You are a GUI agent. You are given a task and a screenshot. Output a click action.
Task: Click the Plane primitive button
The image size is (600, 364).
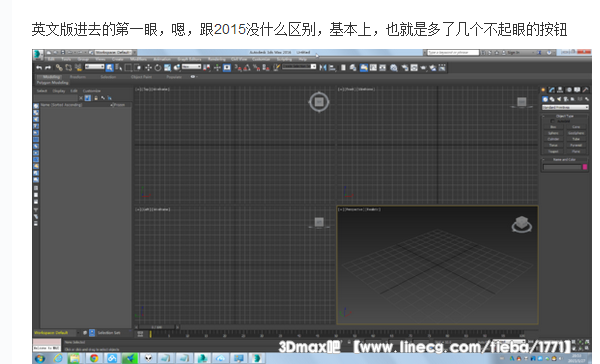(576, 151)
